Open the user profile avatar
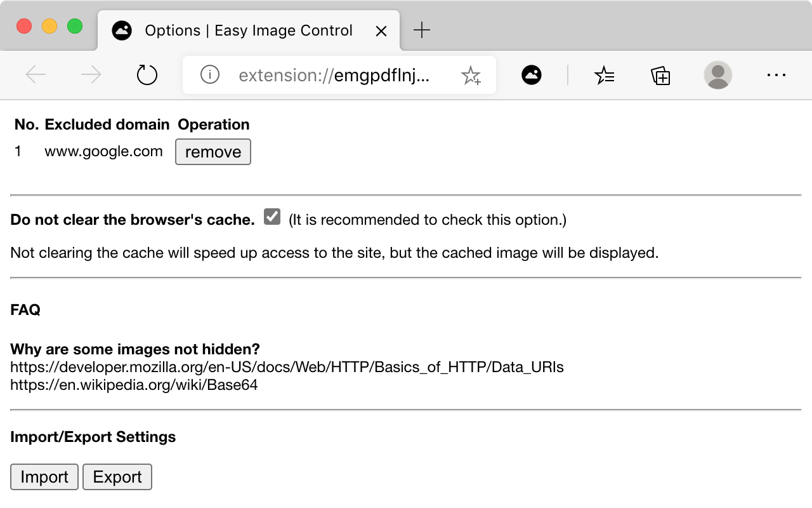 pyautogui.click(x=717, y=76)
